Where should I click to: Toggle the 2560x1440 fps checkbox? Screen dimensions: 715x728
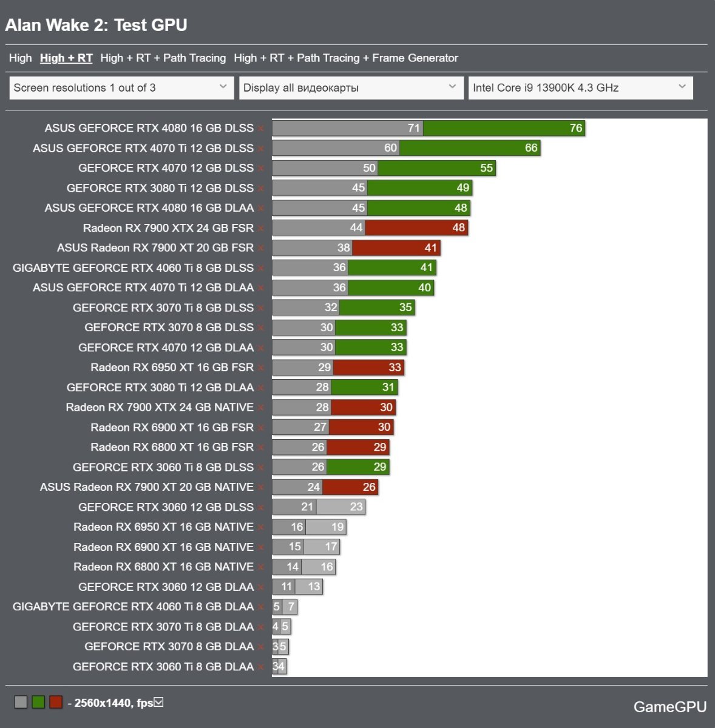158,703
